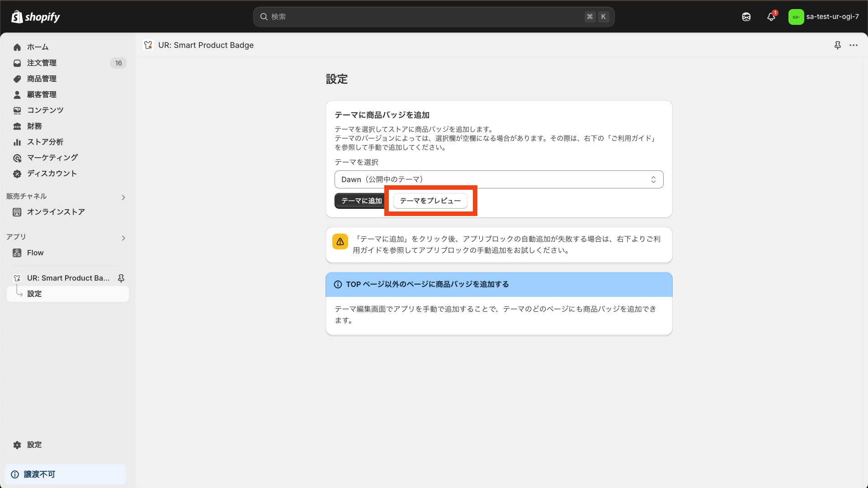Go to 商品管理 in the sidebar
The height and width of the screenshot is (488, 868).
[42, 79]
